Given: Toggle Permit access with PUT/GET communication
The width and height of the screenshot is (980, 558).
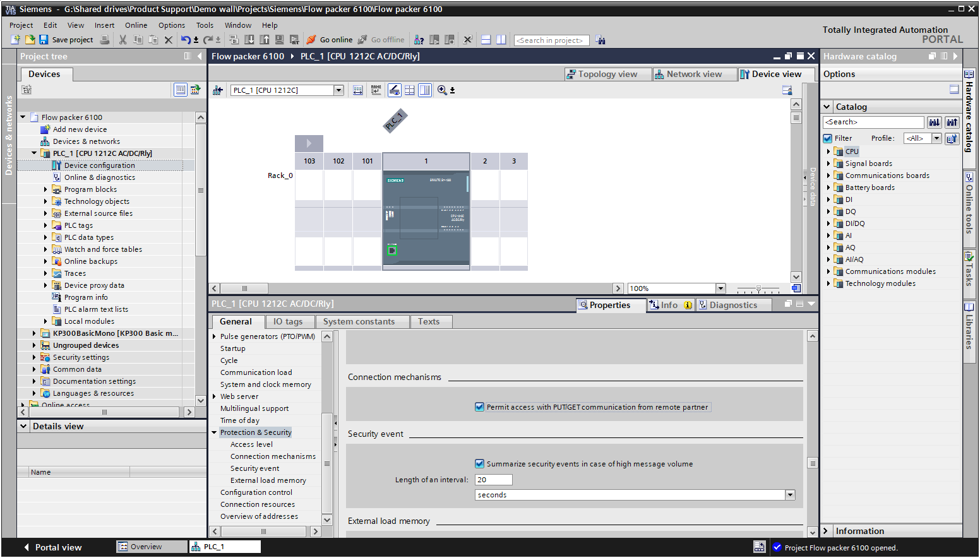Looking at the screenshot, I should 479,407.
